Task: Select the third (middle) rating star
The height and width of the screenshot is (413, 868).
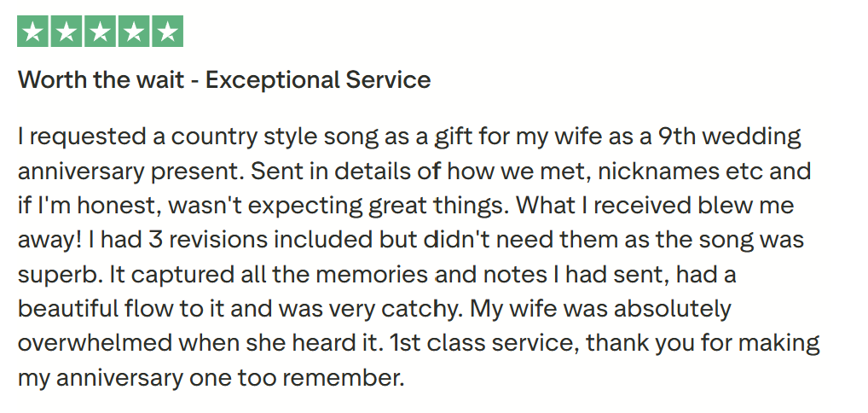Action: click(x=101, y=32)
